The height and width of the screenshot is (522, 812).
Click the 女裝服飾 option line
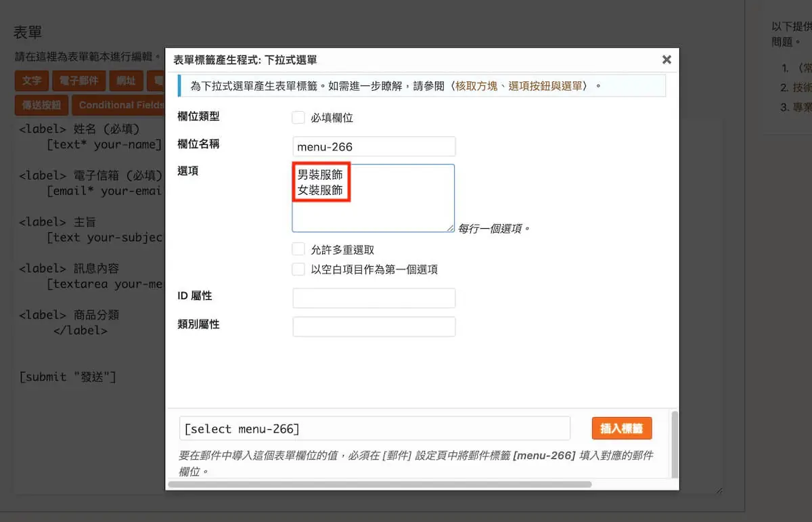(320, 191)
